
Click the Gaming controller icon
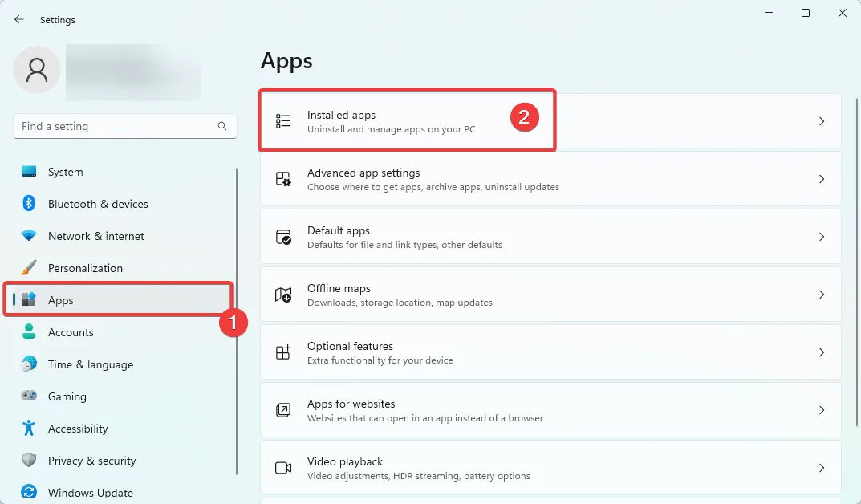click(29, 396)
